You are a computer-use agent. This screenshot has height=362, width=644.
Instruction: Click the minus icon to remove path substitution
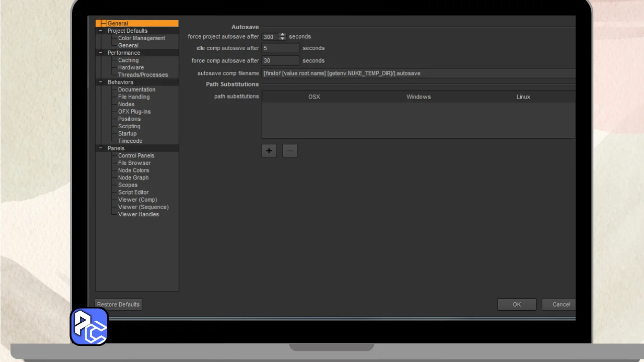pyautogui.click(x=290, y=151)
